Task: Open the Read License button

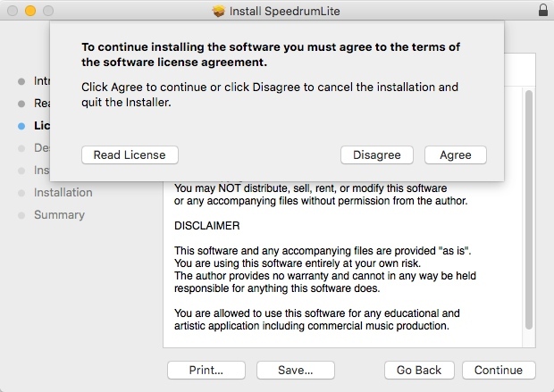Action: [130, 154]
